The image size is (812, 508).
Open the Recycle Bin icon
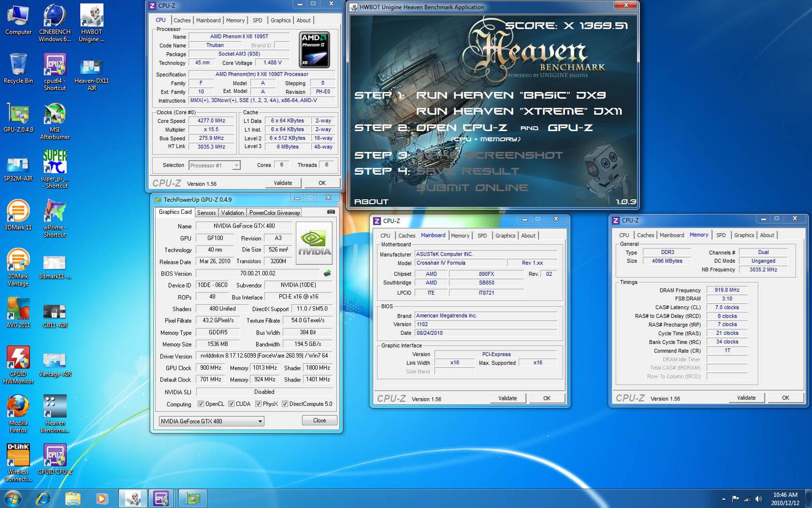18,69
